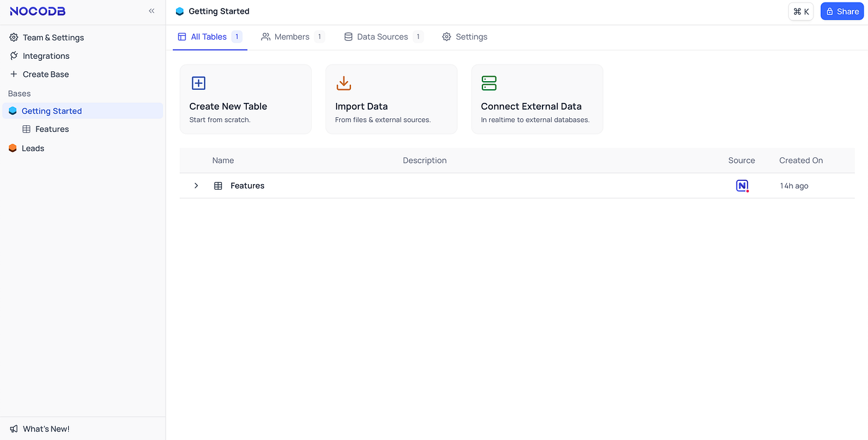This screenshot has width=868, height=440.
Task: Click the megaphone icon beside What's New
Action: click(x=14, y=429)
